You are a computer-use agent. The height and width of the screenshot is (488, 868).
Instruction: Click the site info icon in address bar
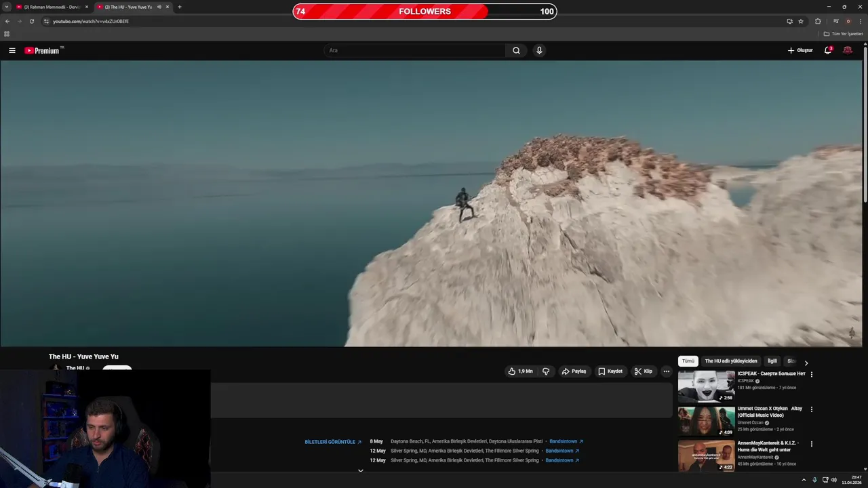pos(46,21)
